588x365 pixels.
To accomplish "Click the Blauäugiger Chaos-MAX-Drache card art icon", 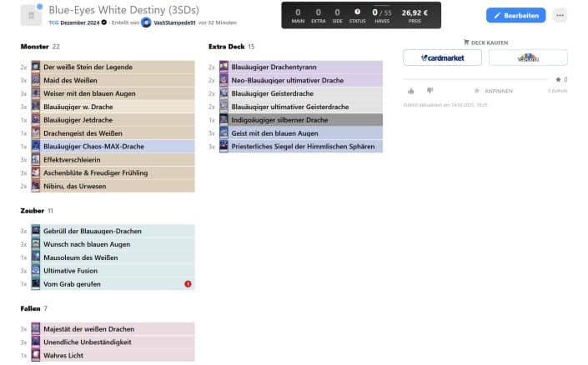I will (36, 146).
